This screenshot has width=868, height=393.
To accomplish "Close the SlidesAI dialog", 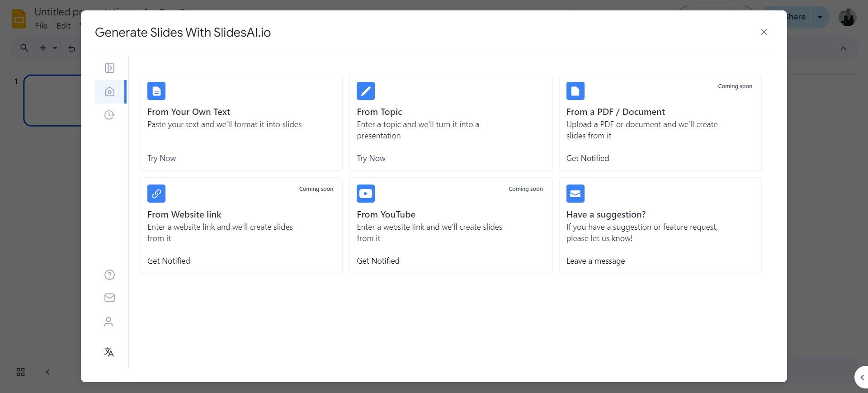I will [764, 32].
